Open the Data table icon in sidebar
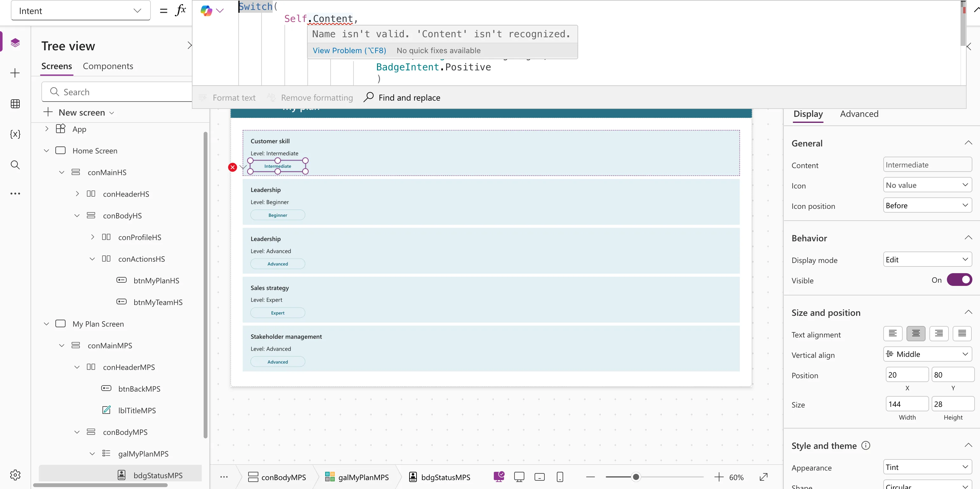The height and width of the screenshot is (489, 980). [x=15, y=103]
